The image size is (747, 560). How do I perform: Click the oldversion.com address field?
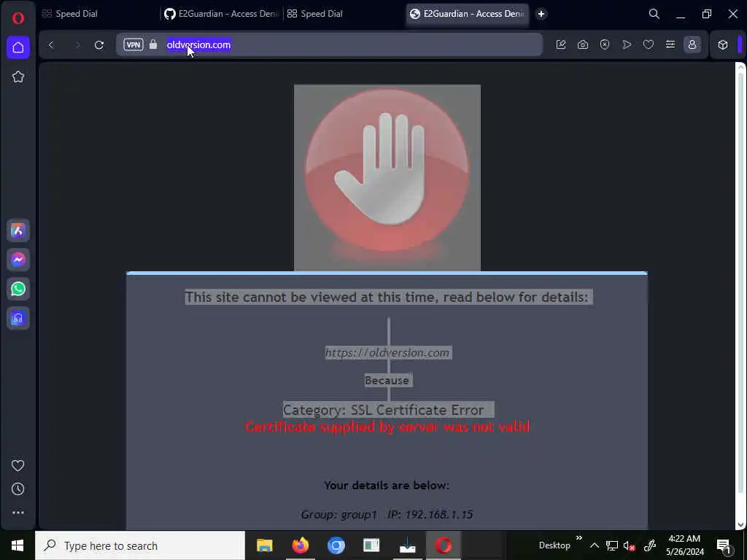tap(329, 44)
